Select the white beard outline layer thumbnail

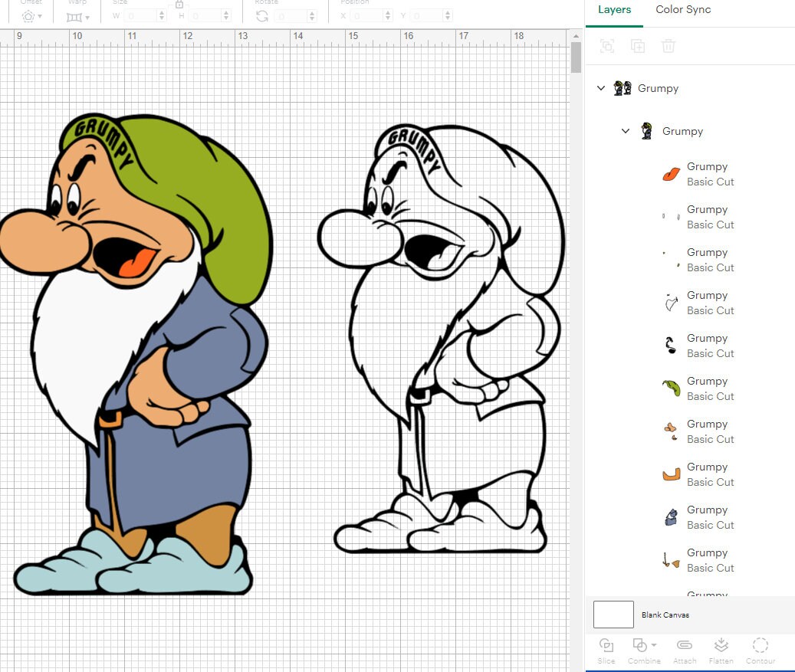[672, 303]
